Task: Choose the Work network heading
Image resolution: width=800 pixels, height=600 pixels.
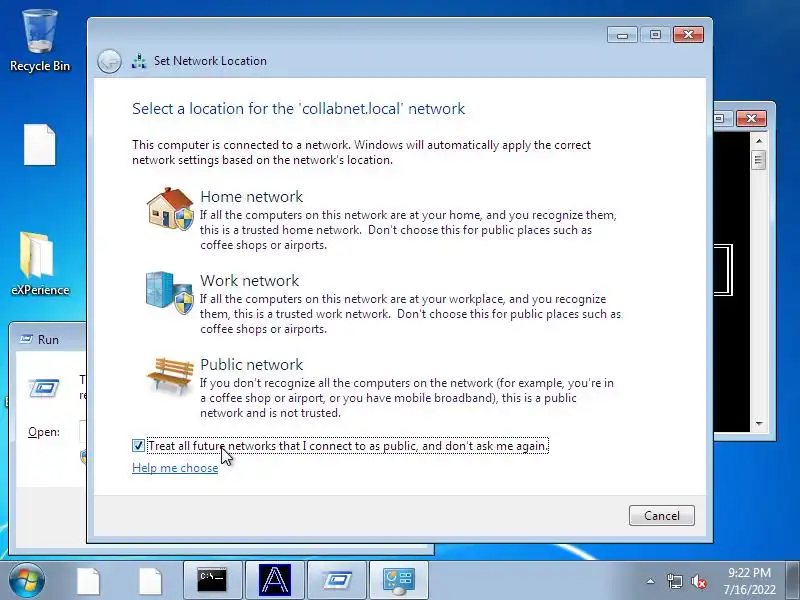Action: (x=249, y=280)
